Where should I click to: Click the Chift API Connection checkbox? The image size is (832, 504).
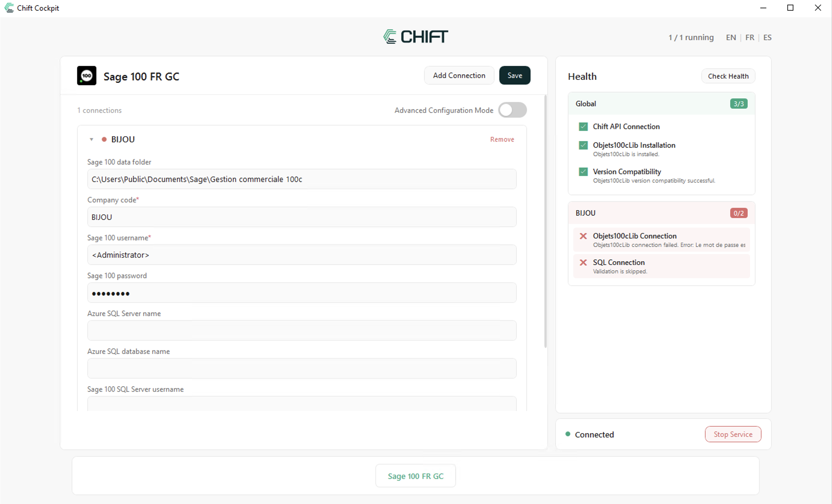[x=583, y=127]
